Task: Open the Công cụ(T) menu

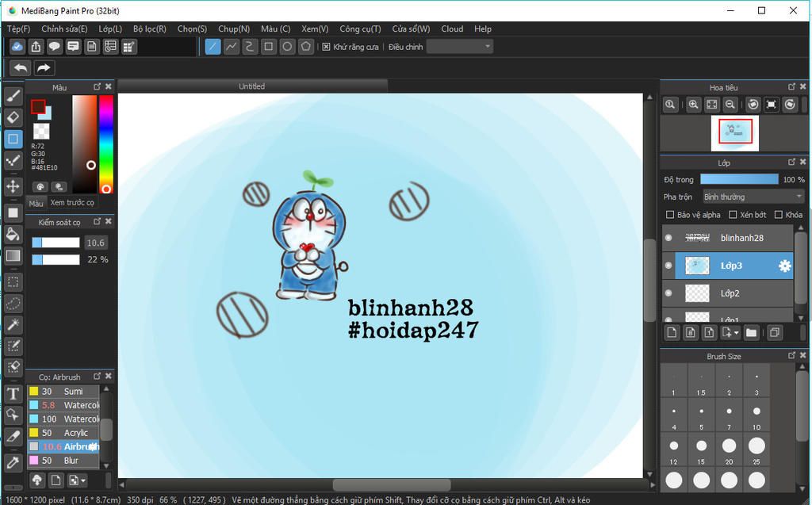Action: click(x=361, y=29)
